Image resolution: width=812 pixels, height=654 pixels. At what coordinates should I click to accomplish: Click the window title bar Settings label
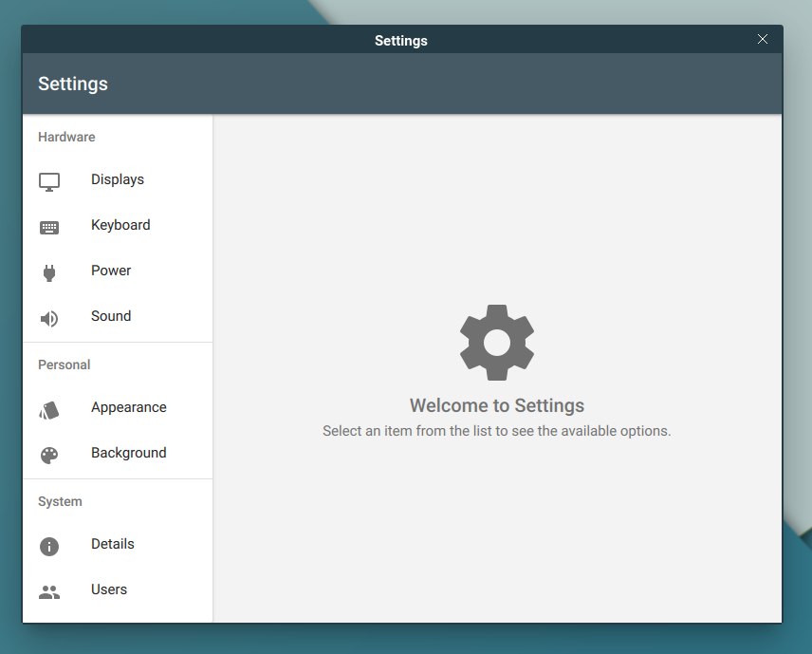(x=401, y=41)
